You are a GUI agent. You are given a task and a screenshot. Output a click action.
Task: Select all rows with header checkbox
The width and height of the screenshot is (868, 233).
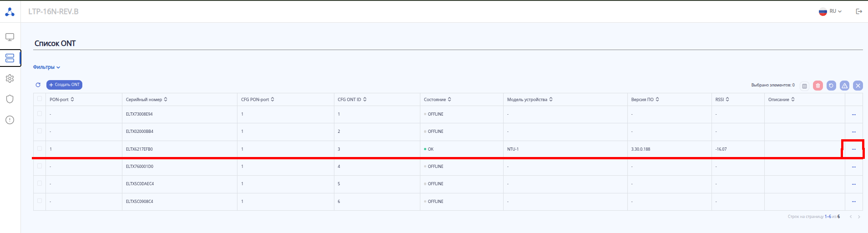pos(40,99)
